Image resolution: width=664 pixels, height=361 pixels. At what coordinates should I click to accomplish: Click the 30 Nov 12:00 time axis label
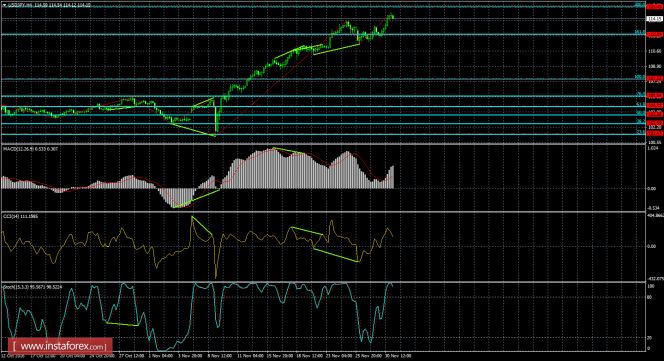point(398,356)
